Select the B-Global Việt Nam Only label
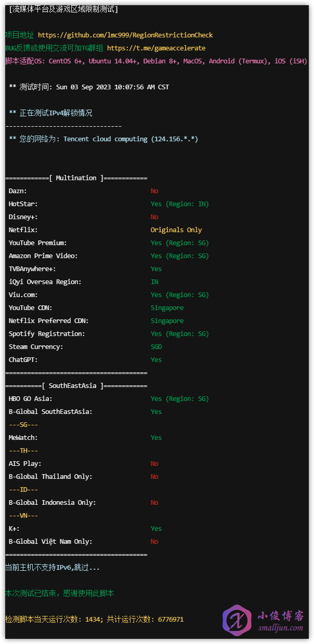The height and width of the screenshot is (644, 314). pos(50,542)
